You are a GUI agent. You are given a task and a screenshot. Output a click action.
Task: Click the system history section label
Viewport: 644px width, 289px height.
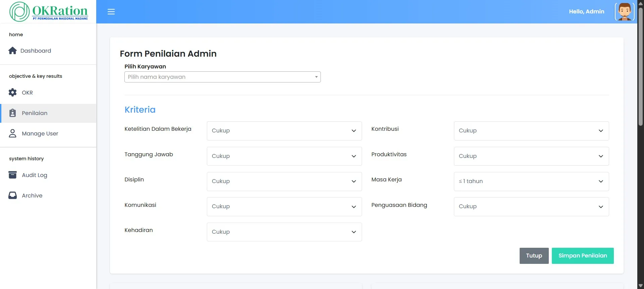26,159
